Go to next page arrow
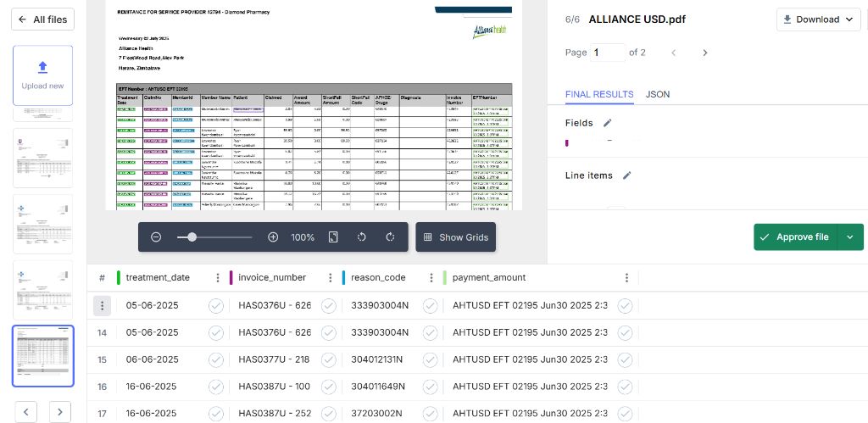868x423 pixels. pyautogui.click(x=704, y=53)
